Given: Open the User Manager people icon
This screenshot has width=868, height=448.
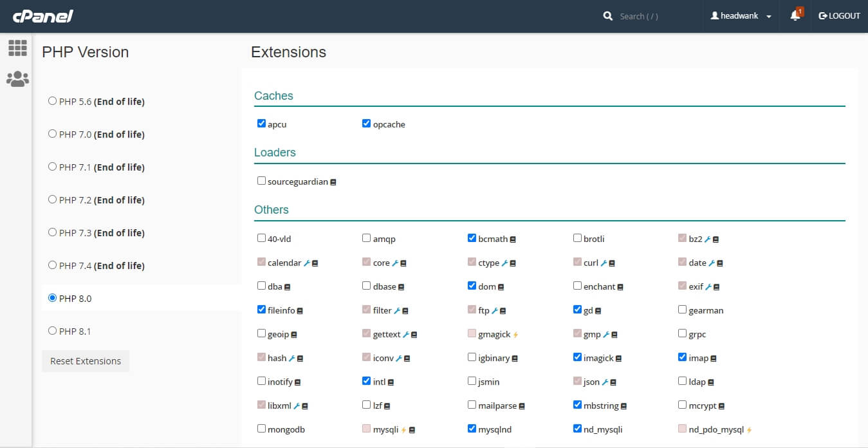Looking at the screenshot, I should click(x=17, y=79).
